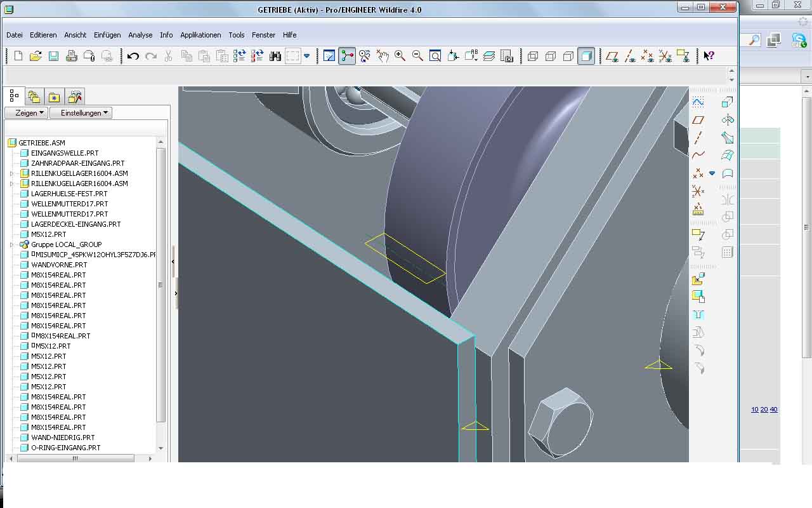The image size is (812, 508).
Task: Click the zoom out magnifier icon
Action: [418, 56]
